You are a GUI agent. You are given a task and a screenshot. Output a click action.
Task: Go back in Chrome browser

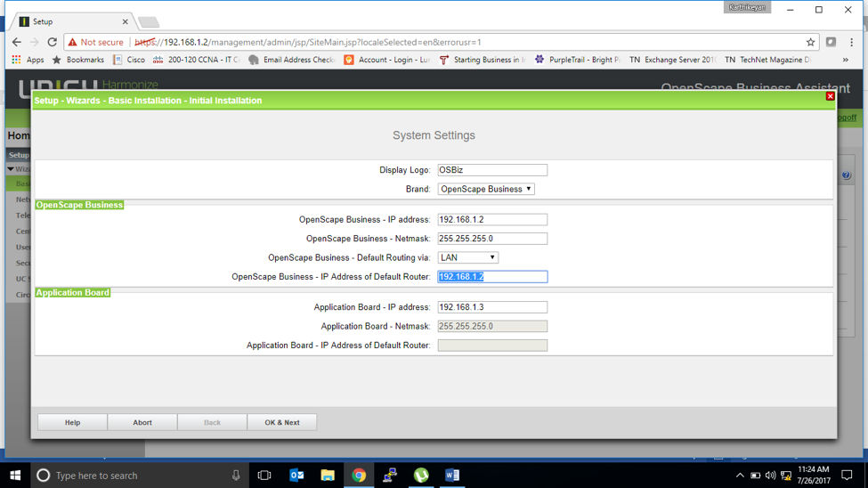pos(17,42)
